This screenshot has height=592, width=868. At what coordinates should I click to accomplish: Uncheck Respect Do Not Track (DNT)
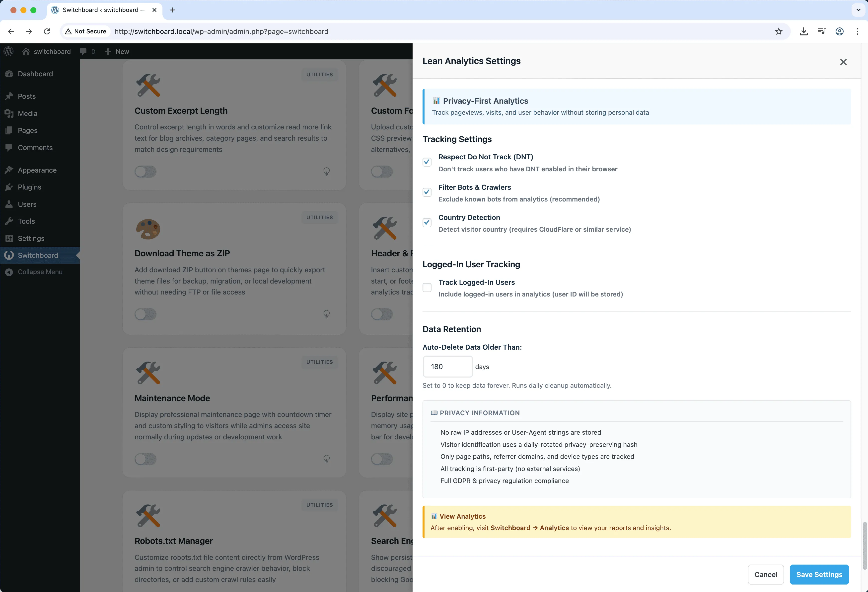(427, 161)
